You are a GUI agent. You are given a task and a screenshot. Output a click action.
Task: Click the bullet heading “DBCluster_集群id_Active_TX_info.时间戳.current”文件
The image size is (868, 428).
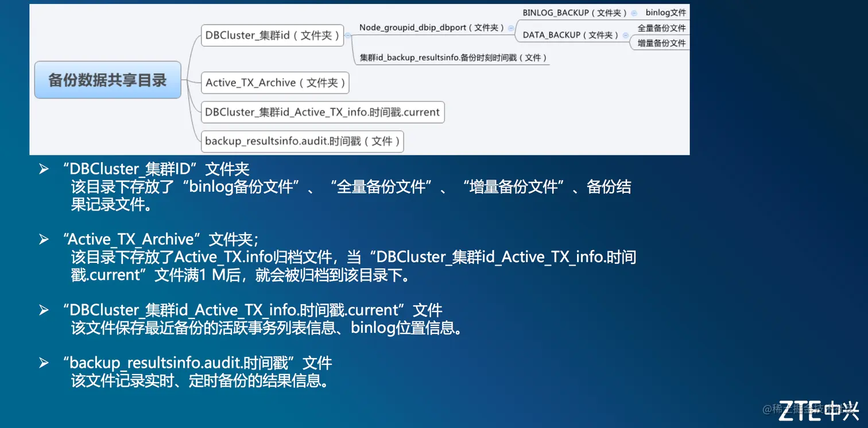[x=253, y=310]
